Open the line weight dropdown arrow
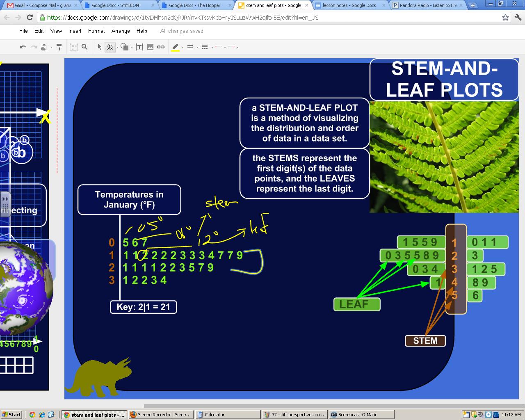Image resolution: width=525 pixels, height=420 pixels. click(197, 47)
